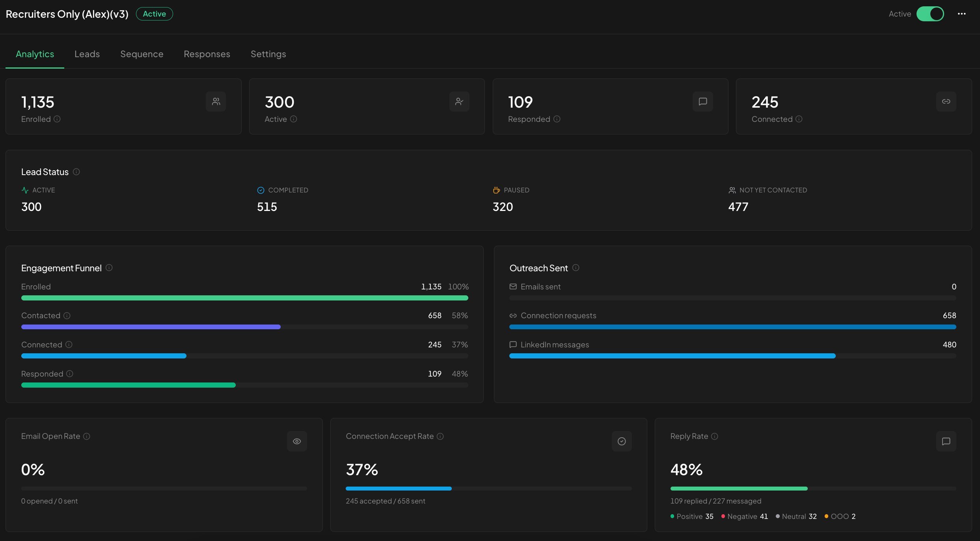Click the 477 Not Yet Contacted count
The image size is (980, 541).
tap(738, 207)
